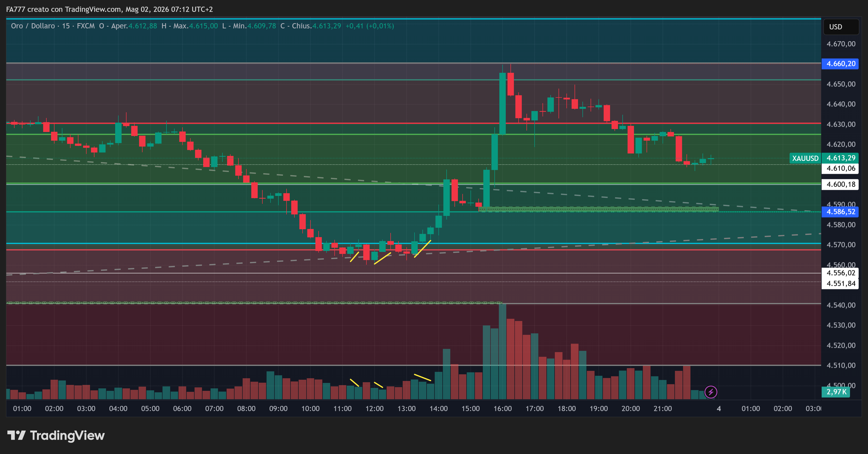Click the 4.520,00 price axis tick
Screen dimensions: 868x454
pos(841,345)
